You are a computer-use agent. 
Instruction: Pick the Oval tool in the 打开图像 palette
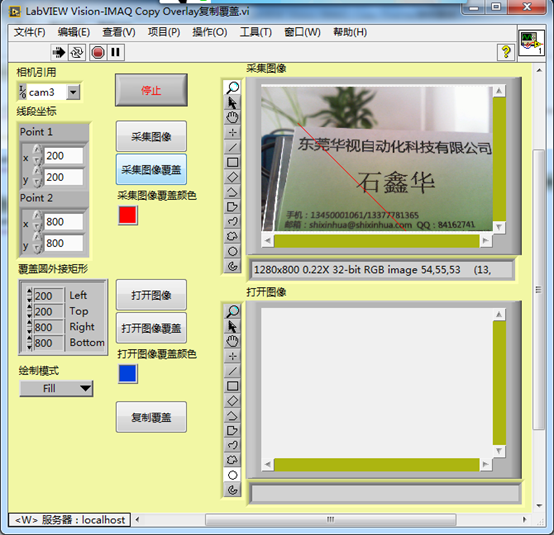click(x=232, y=475)
